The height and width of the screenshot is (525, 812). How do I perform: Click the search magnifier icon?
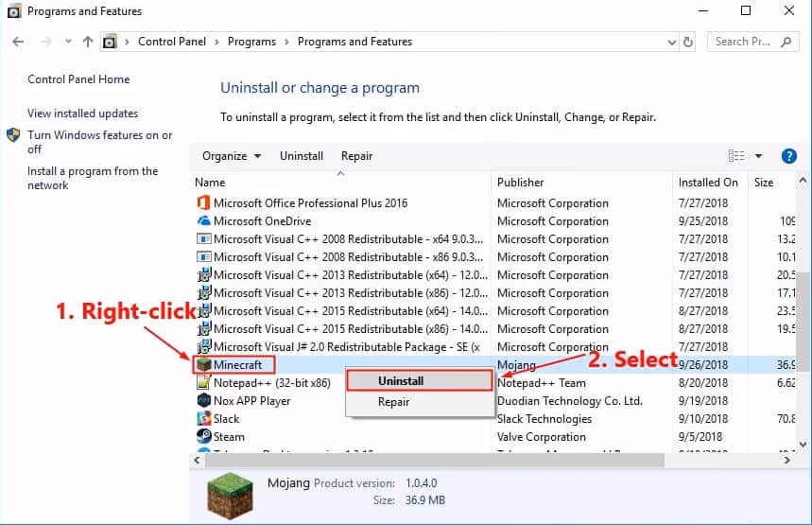click(786, 42)
